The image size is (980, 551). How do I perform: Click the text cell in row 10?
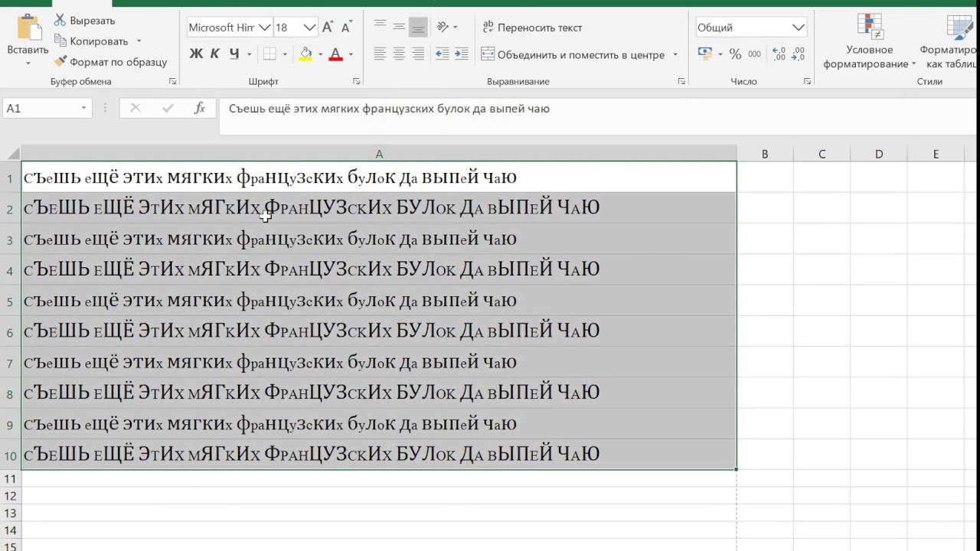click(x=379, y=454)
